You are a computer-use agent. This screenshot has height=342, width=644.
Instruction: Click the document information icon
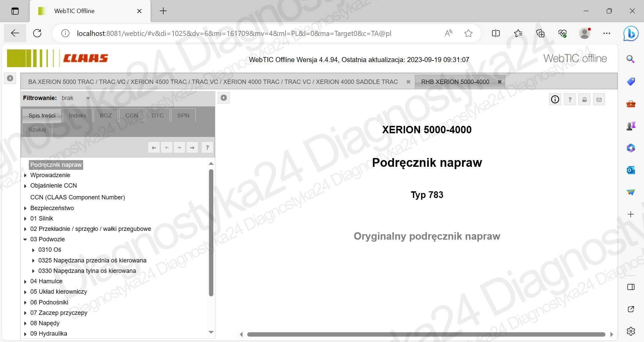click(x=555, y=99)
